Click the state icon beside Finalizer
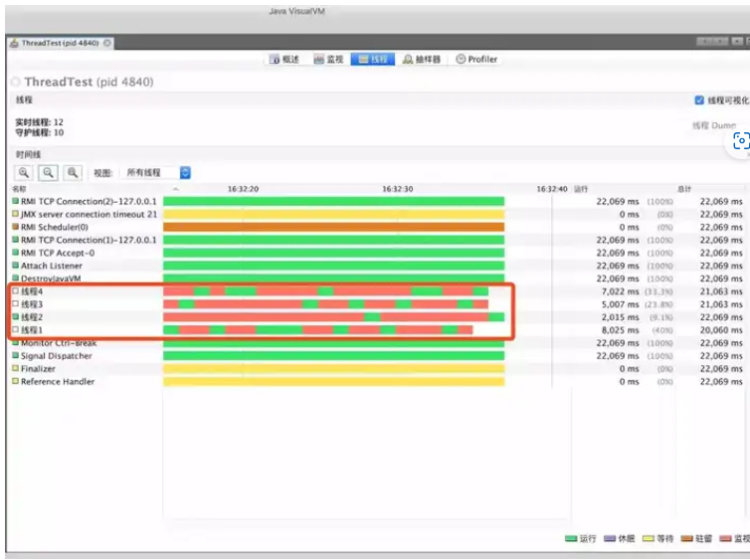This screenshot has width=750, height=560. pos(16,368)
